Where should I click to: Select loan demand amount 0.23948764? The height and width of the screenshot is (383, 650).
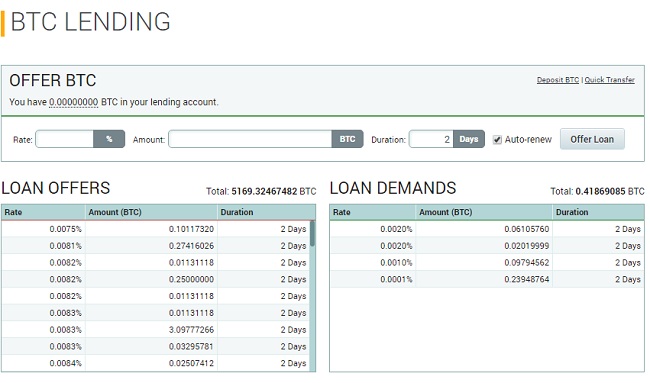[x=526, y=279]
